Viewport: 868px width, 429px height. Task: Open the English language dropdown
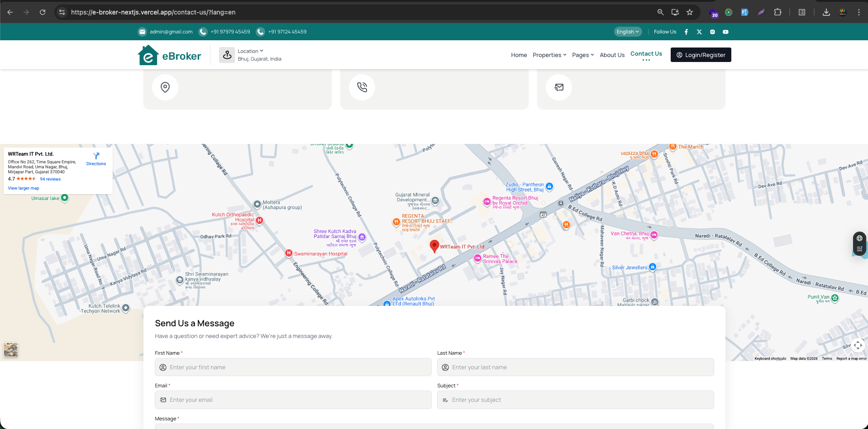coord(628,32)
